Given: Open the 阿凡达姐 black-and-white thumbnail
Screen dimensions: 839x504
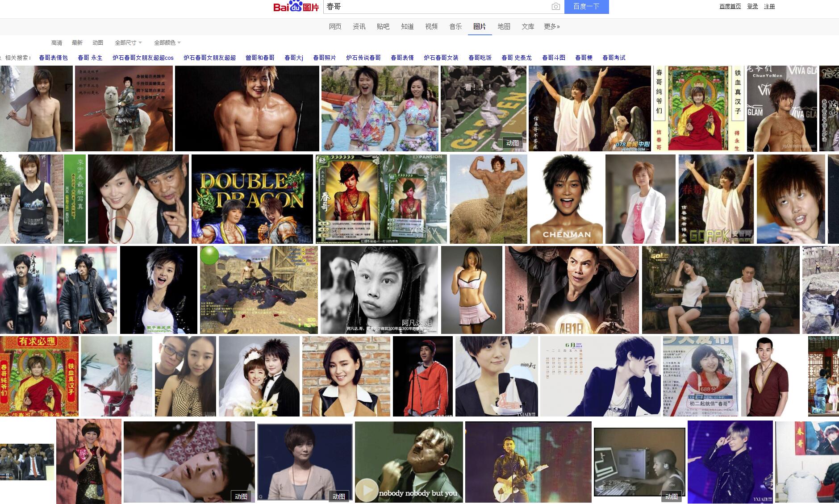Looking at the screenshot, I should [379, 290].
